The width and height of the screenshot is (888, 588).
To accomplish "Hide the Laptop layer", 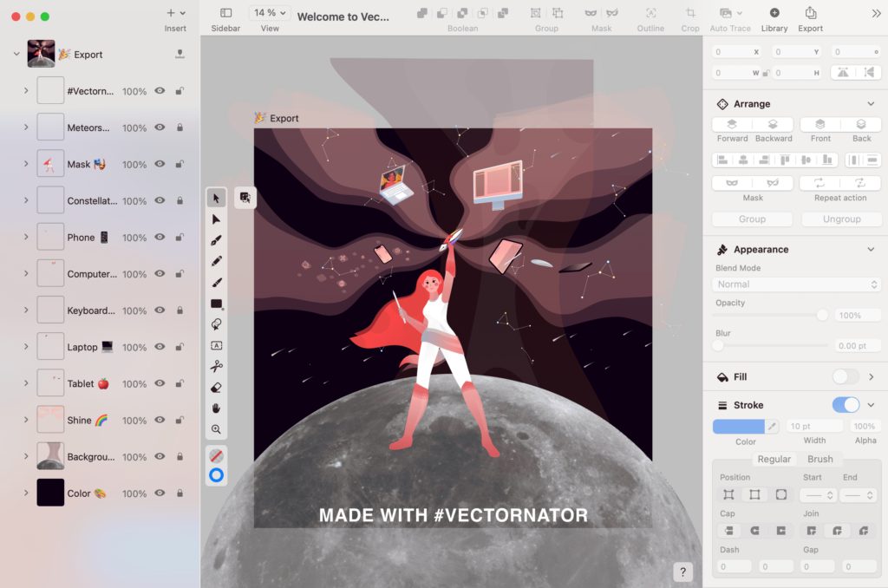I will pos(160,347).
